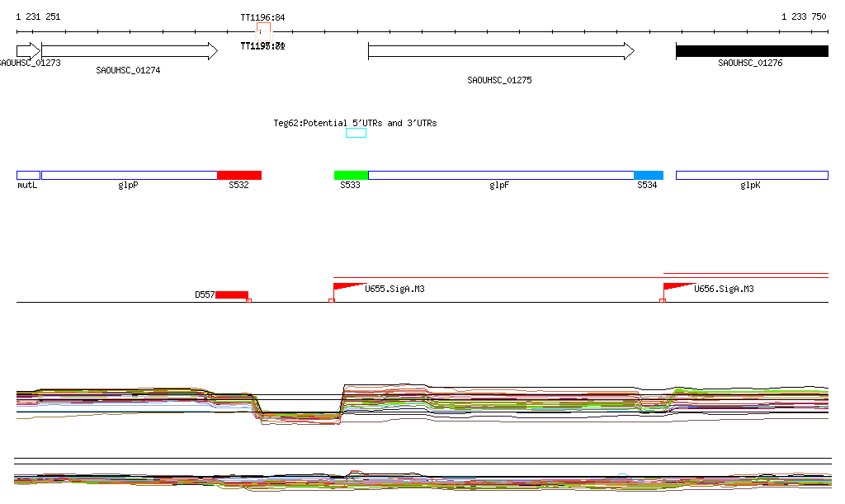Click the 'S533' label
Image resolution: width=845 pixels, height=504 pixels.
(x=350, y=186)
